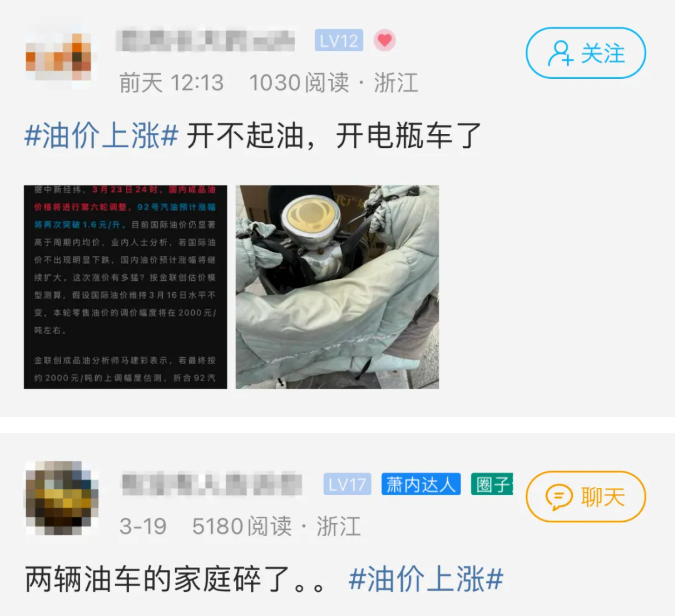This screenshot has width=676, height=616.
Task: Click the person-plus icon in 关注
Action: coord(560,53)
